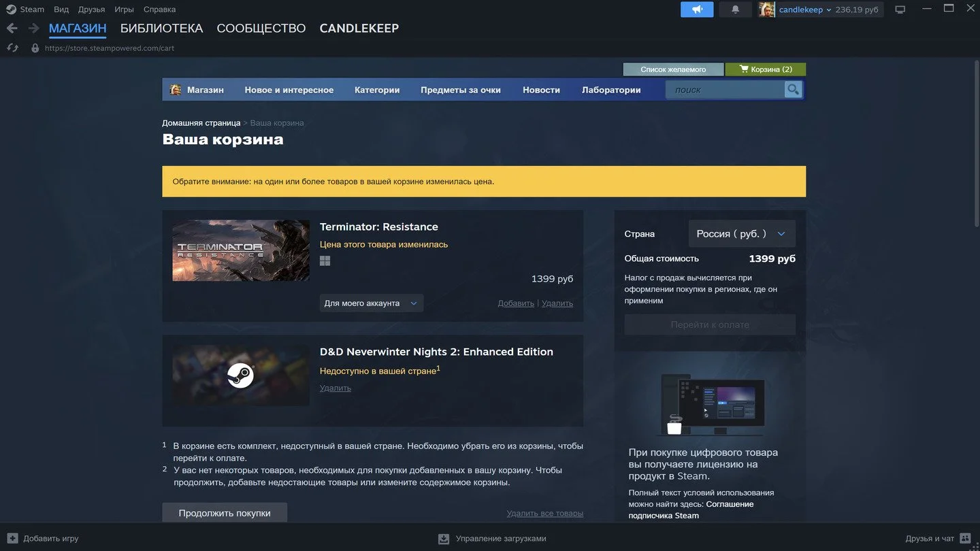
Task: Click the cart icon in Корзина button
Action: coord(744,69)
